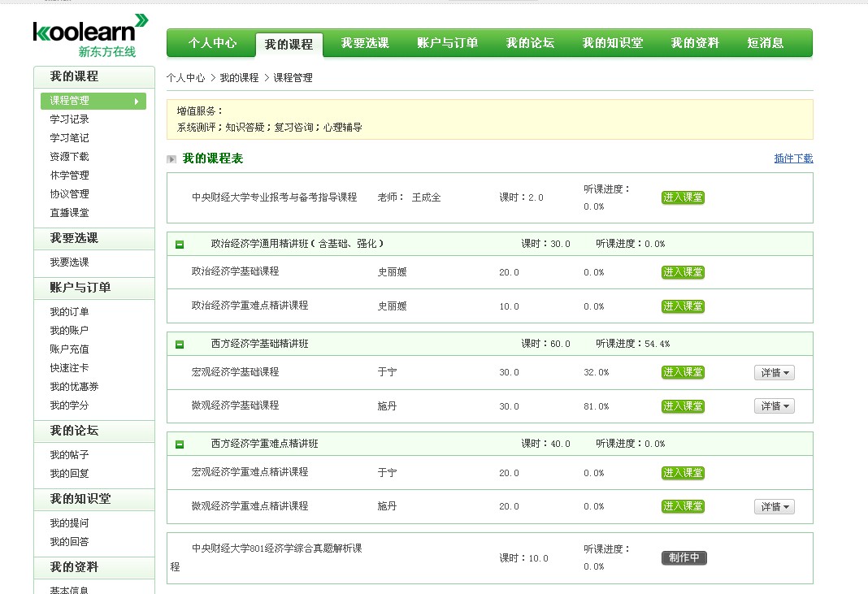This screenshot has width=868, height=594.
Task: Open 详情 dropdown for 宏观经济学基础课程
Action: (x=774, y=372)
